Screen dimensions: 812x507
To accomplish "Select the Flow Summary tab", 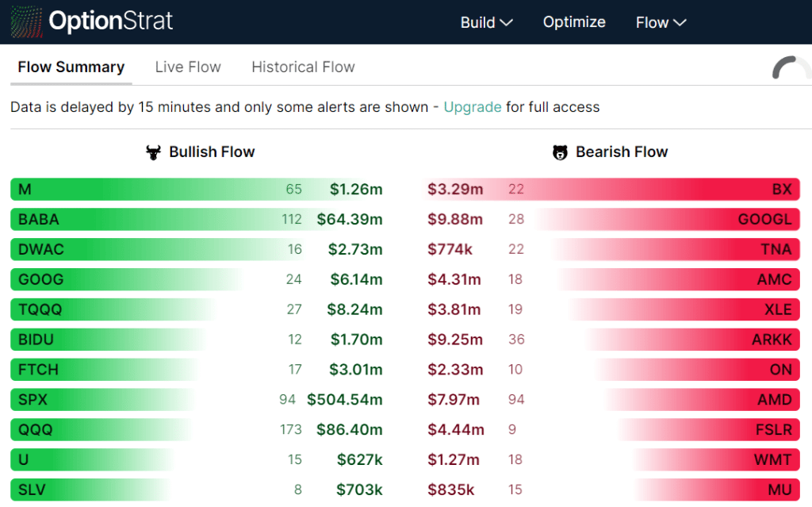I will (71, 67).
